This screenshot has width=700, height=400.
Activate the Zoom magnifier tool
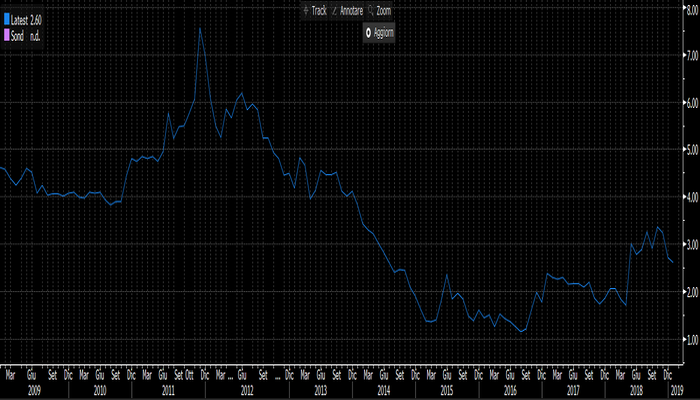380,9
